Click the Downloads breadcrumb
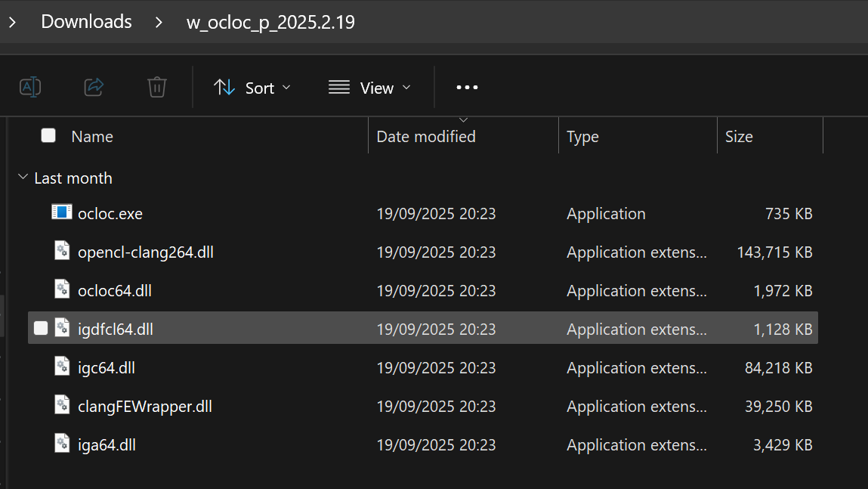 pos(86,22)
